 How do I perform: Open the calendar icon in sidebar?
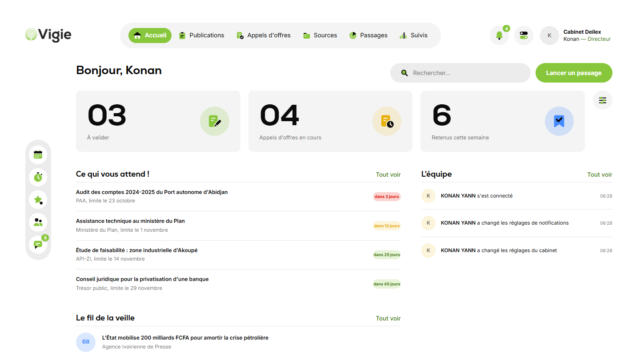tap(38, 154)
